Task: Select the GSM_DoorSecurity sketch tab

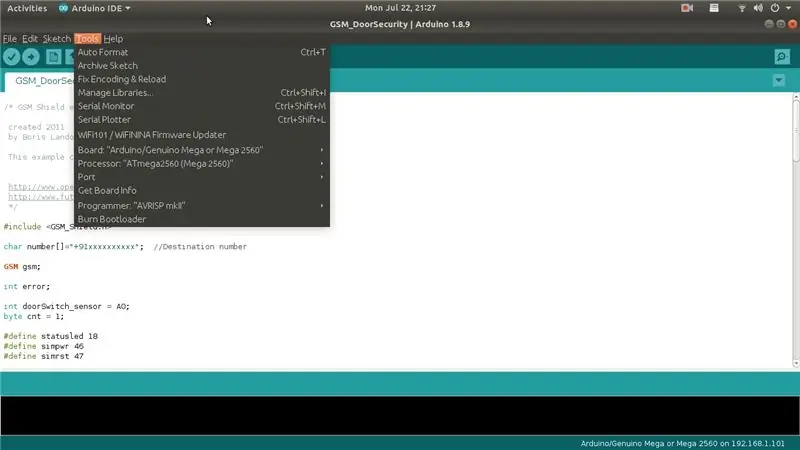Action: 40,81
